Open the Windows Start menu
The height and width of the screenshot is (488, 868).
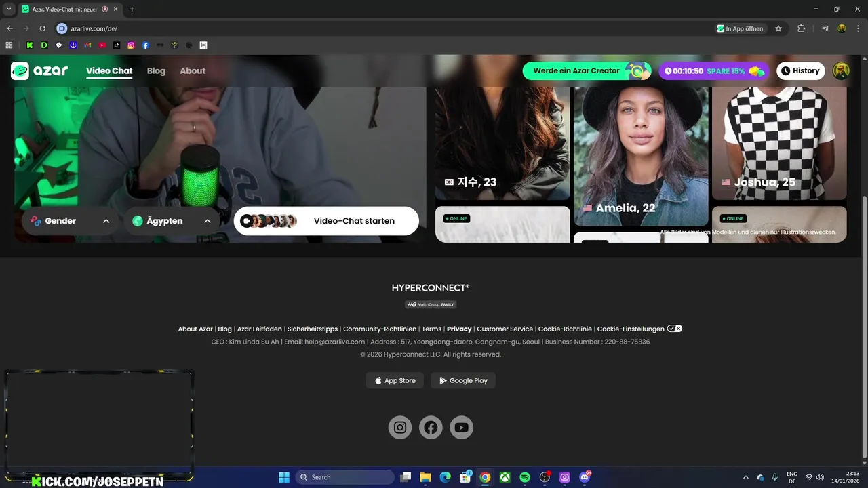pos(284,477)
